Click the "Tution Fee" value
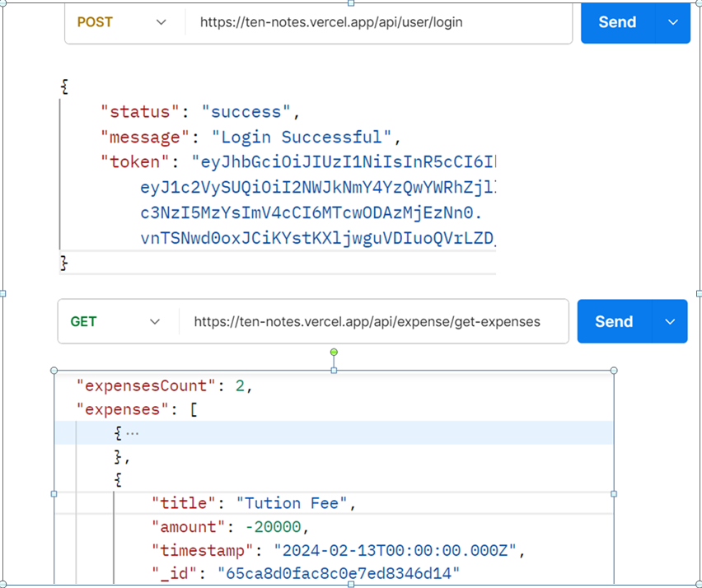Image resolution: width=702 pixels, height=588 pixels. [292, 503]
